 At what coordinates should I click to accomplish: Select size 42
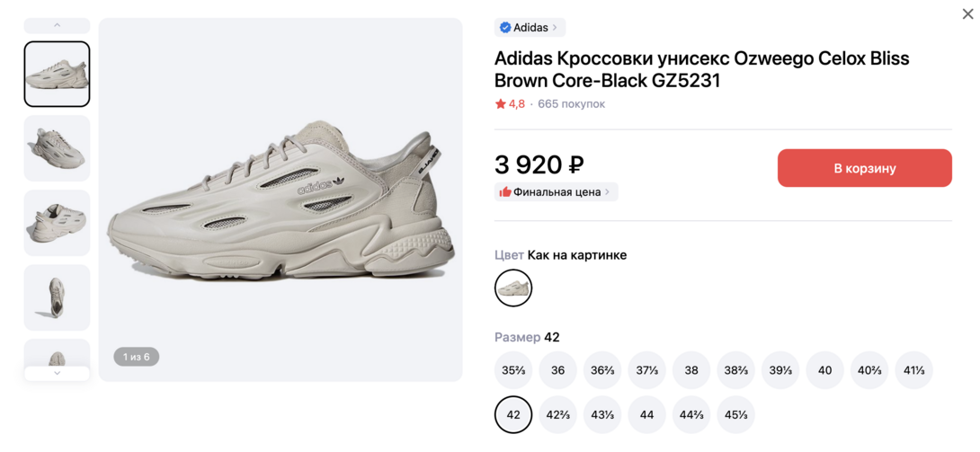pos(513,415)
